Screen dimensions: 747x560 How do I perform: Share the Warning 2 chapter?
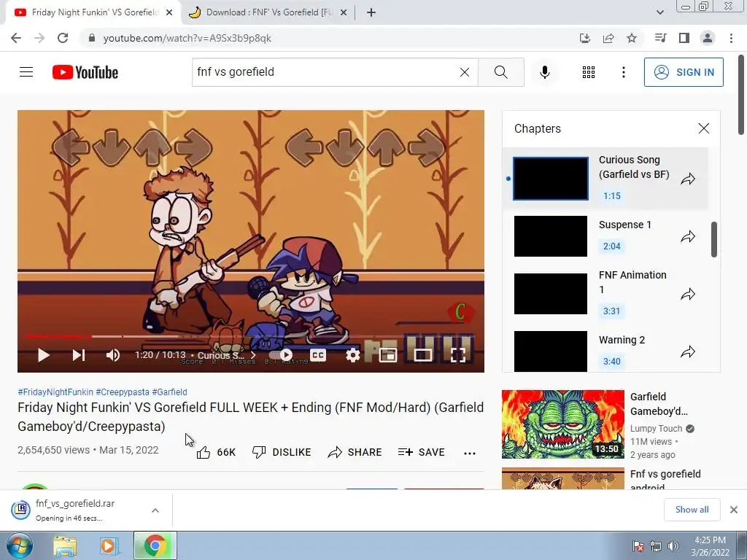688,351
